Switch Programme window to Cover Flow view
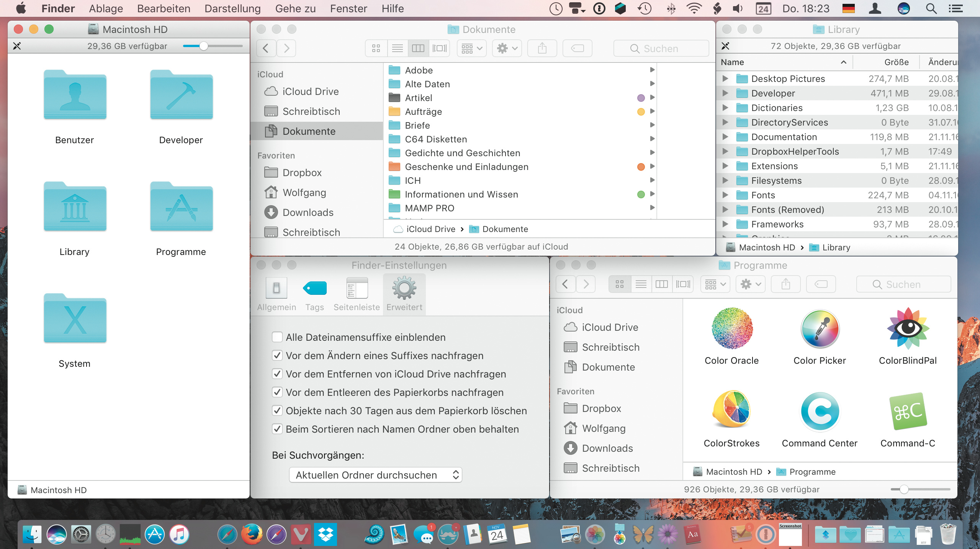The image size is (980, 549). (x=683, y=284)
